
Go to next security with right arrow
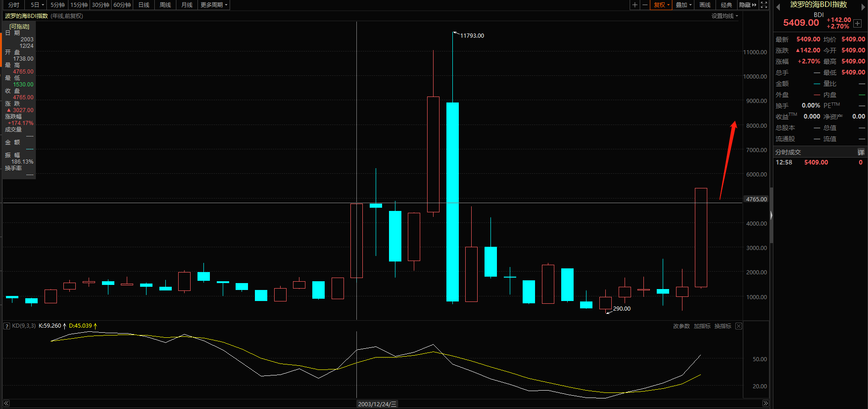click(863, 7)
